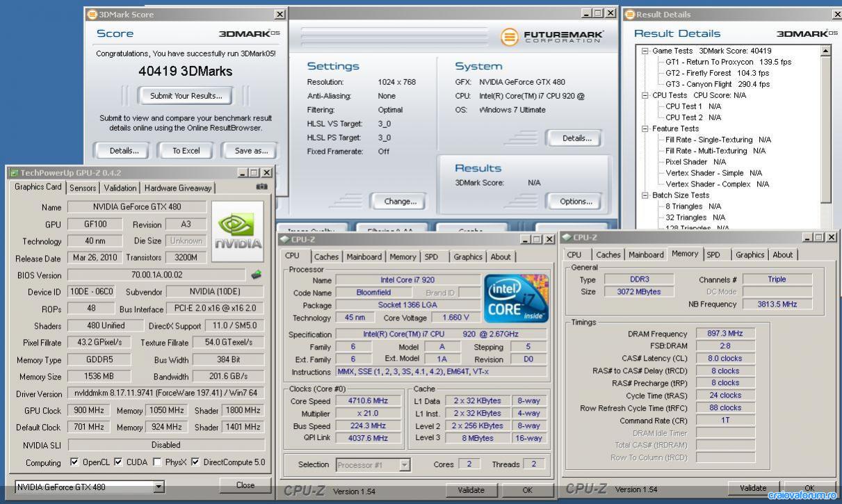The image size is (842, 504).
Task: Collapse the Batch Size Tests tree node
Action: pos(645,195)
